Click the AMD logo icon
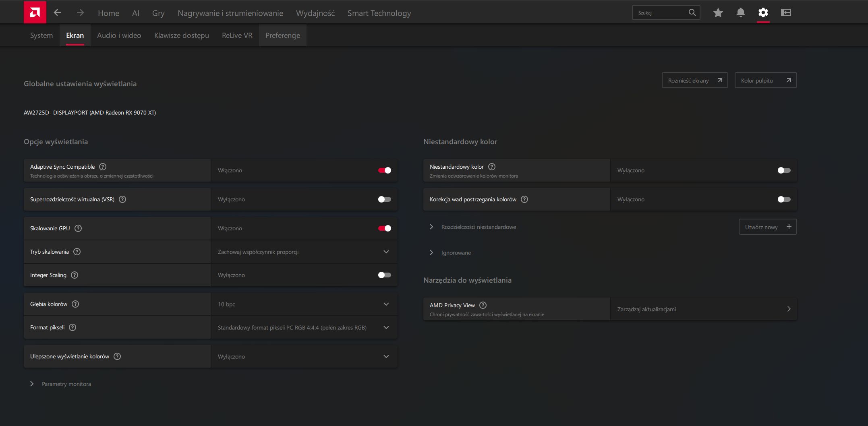 click(x=35, y=12)
